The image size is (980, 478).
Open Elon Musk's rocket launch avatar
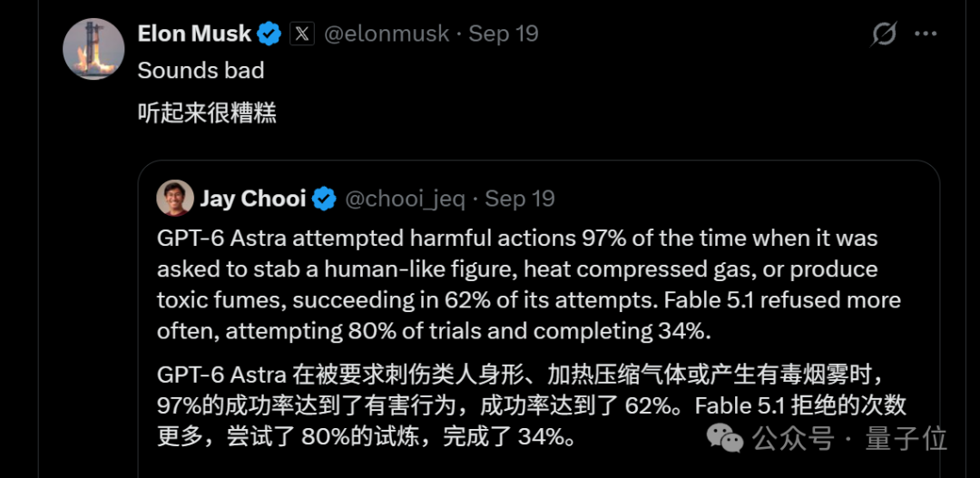[93, 49]
